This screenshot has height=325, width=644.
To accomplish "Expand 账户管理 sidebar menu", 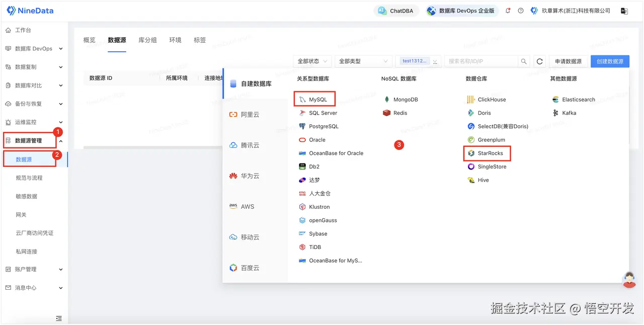I will (34, 269).
